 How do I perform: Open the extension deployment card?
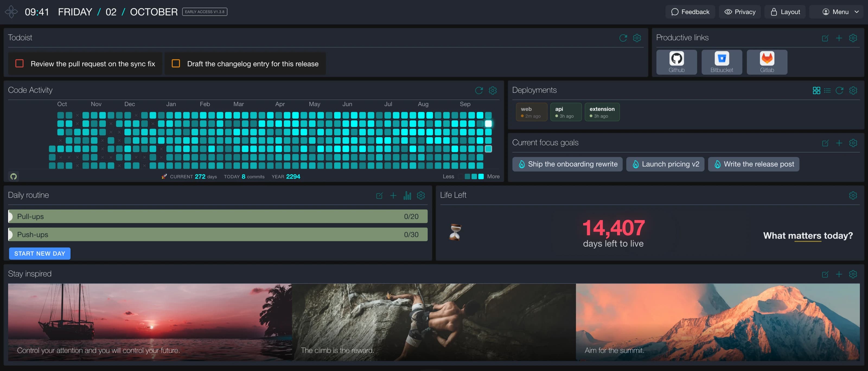(x=602, y=112)
